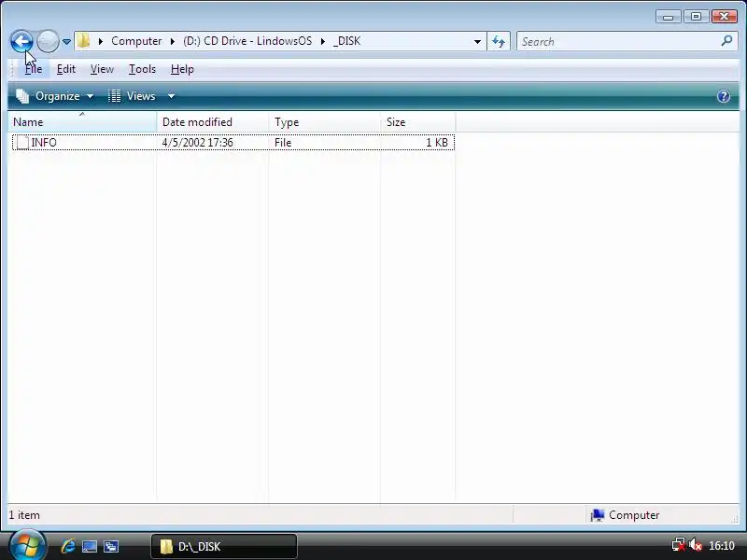Open the muted volume tray icon
747x560 pixels.
coord(696,544)
